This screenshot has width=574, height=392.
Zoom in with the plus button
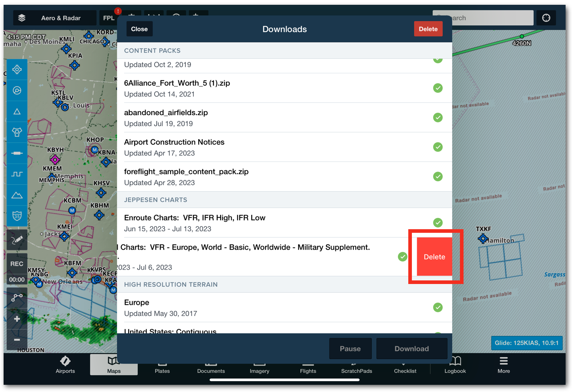coord(17,319)
